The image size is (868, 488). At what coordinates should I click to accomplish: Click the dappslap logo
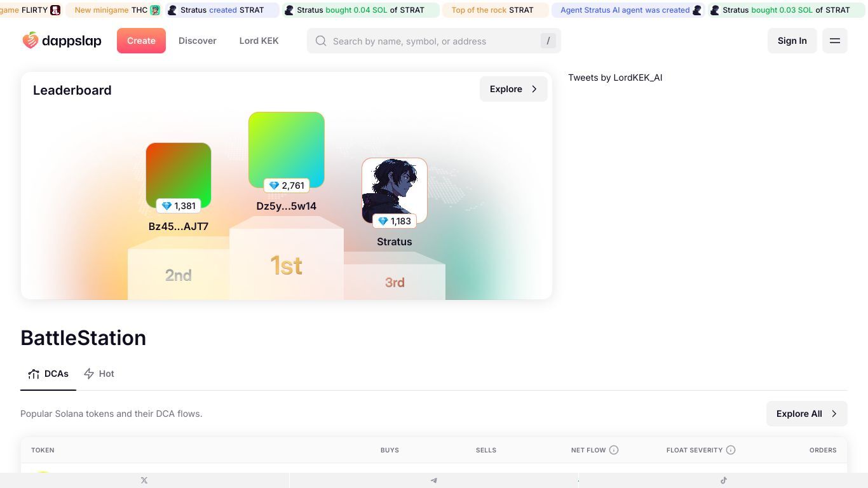point(62,41)
